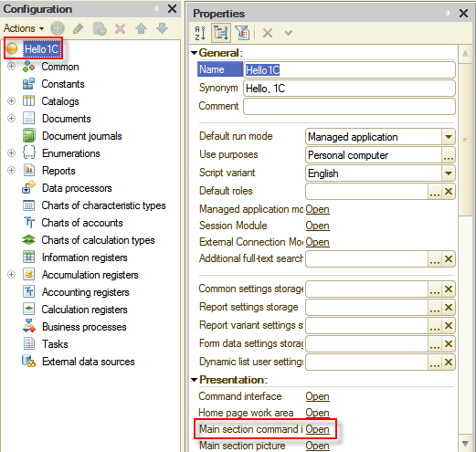Open the Session Module link
Screen dimensions: 476x452
click(317, 226)
